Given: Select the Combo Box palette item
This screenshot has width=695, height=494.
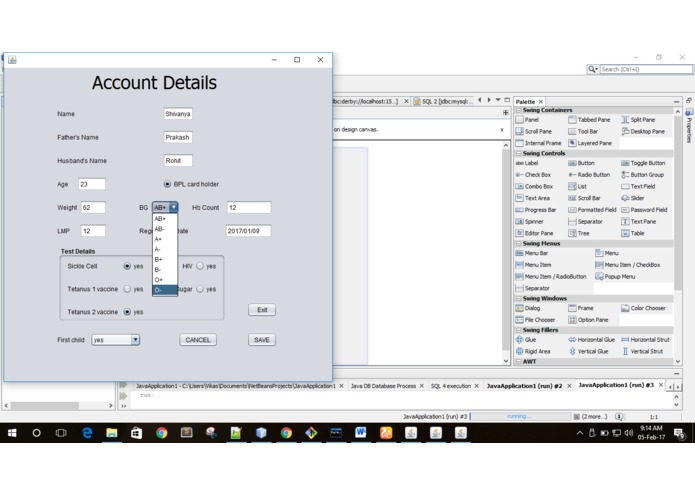Looking at the screenshot, I should [x=534, y=187].
